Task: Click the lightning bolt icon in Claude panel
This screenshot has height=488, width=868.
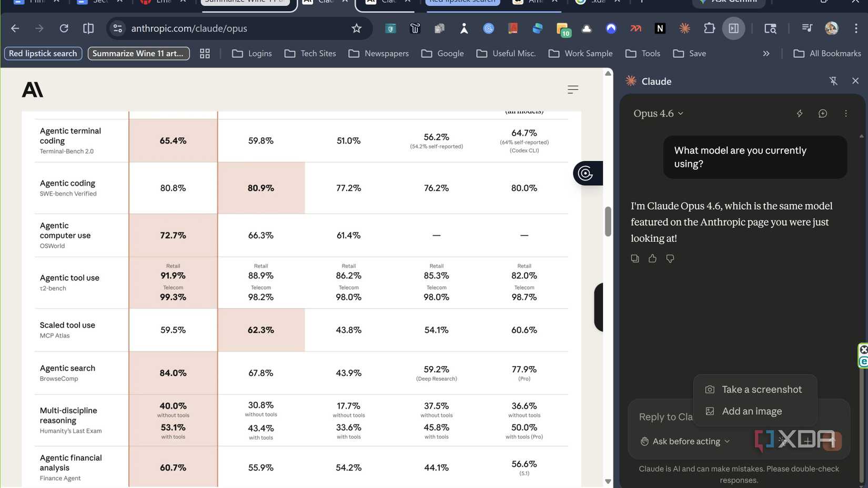Action: [800, 114]
